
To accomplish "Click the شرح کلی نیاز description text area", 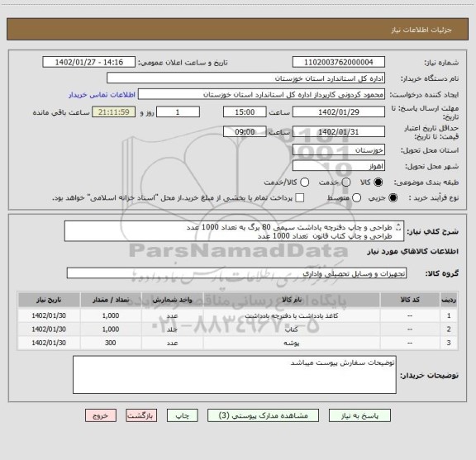I will tap(235, 231).
